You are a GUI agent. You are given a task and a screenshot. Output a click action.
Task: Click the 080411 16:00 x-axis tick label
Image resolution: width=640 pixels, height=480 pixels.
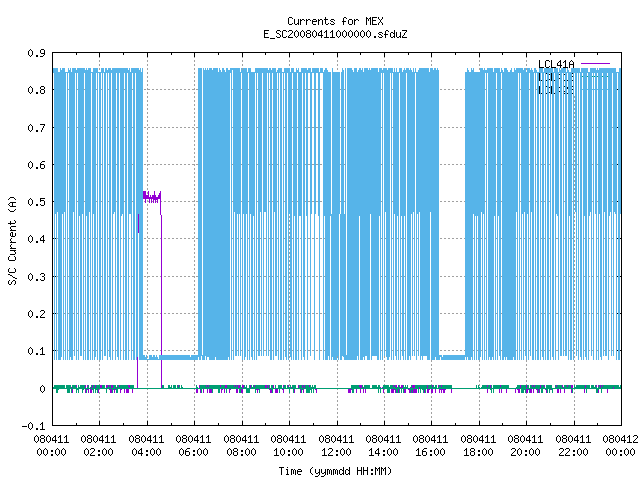(x=430, y=446)
